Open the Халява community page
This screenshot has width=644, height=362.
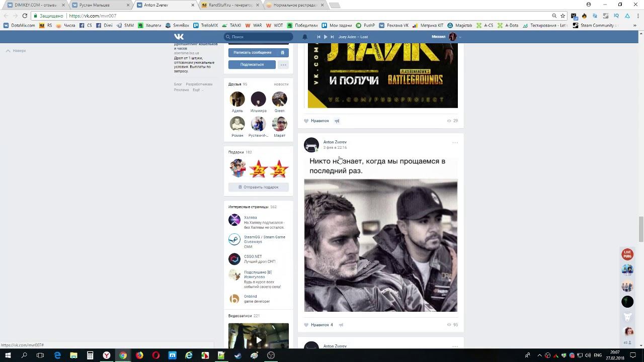click(251, 218)
